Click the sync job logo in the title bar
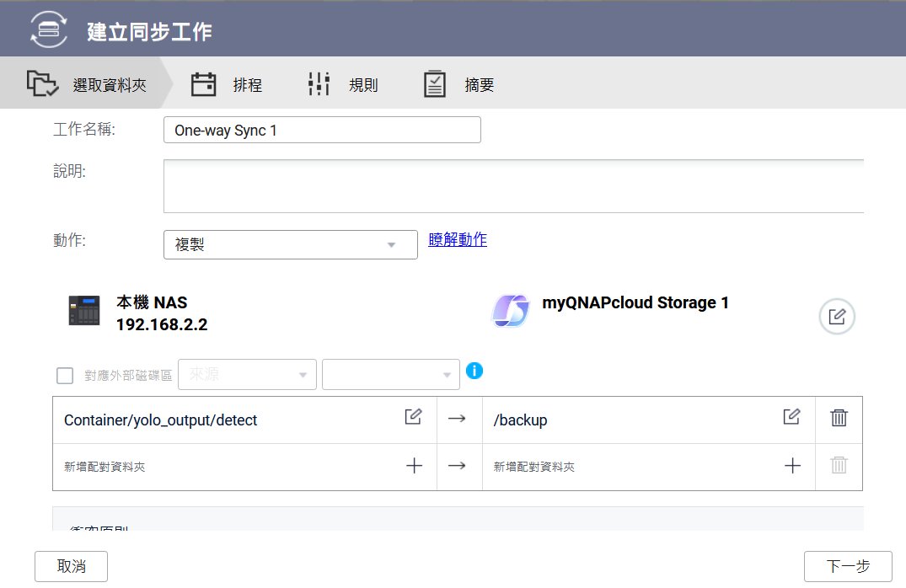This screenshot has width=906, height=588. point(49,29)
